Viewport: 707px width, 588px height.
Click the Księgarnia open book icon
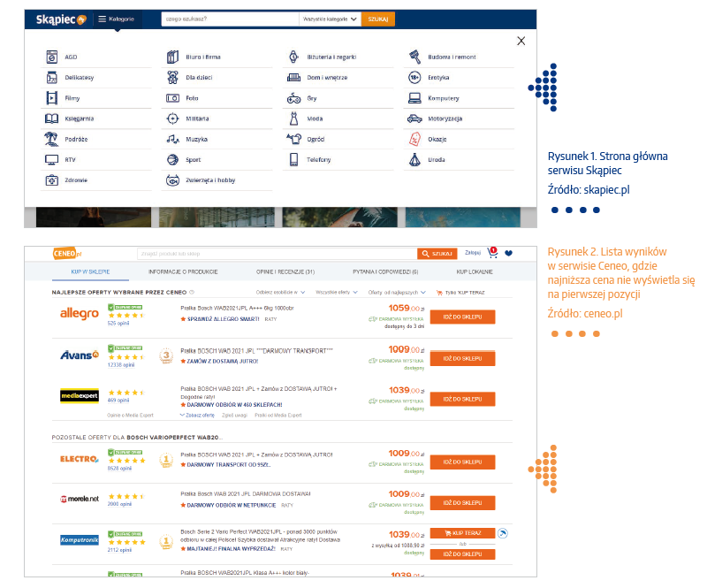click(x=52, y=118)
